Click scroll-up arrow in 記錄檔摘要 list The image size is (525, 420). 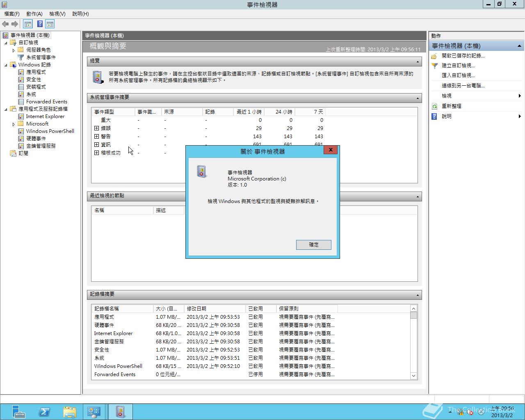[x=413, y=308]
